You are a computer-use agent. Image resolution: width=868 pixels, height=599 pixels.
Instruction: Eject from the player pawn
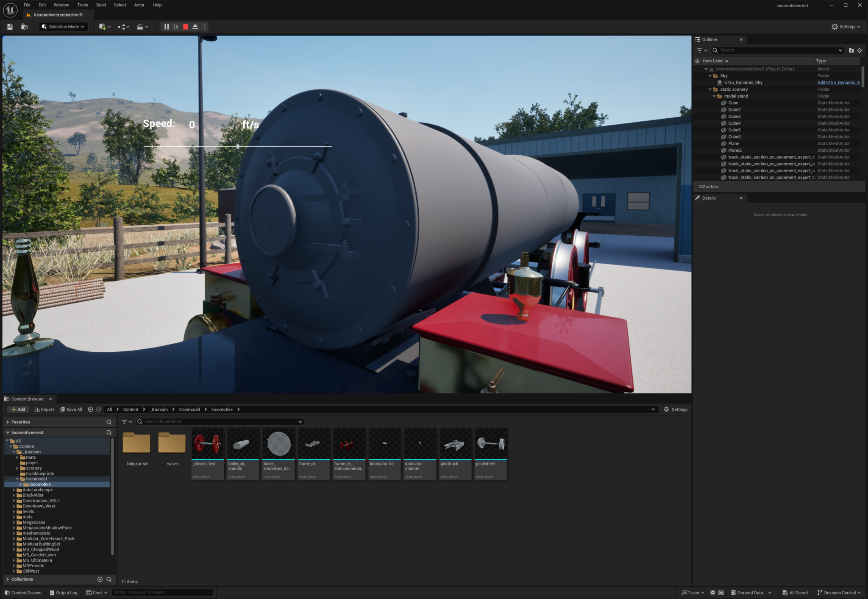click(195, 26)
